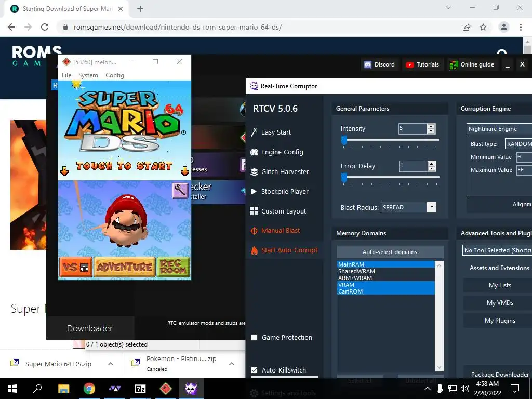Open File Explorer from taskbar
The image size is (532, 399).
[x=63, y=389]
